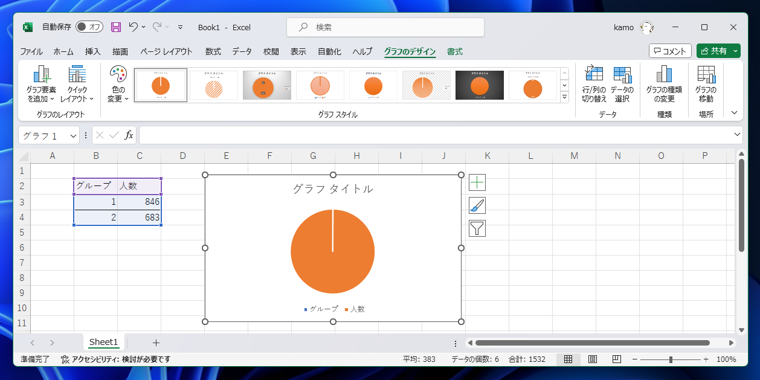Image resolution: width=760 pixels, height=380 pixels.
Task: Expand the Name Box dropdown (グラフ 1)
Action: pyautogui.click(x=74, y=136)
